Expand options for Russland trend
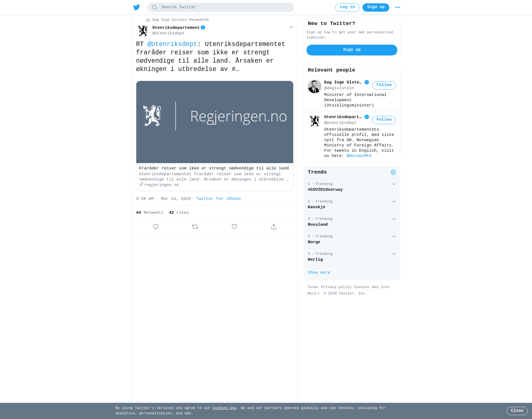Image resolution: width=532 pixels, height=419 pixels. click(394, 219)
